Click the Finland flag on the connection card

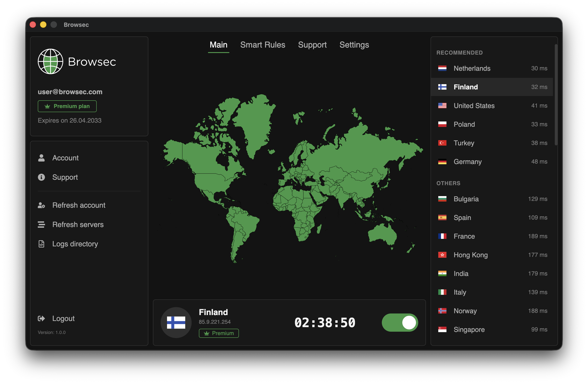coord(176,322)
